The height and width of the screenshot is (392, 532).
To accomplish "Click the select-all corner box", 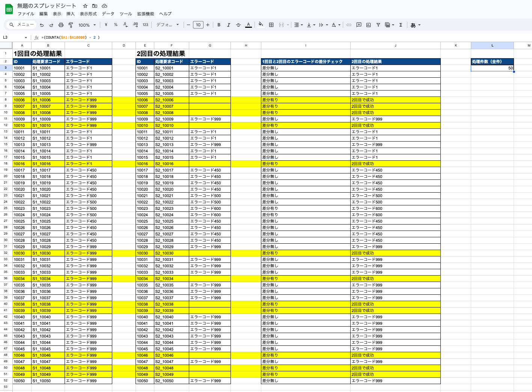I will [x=6, y=45].
